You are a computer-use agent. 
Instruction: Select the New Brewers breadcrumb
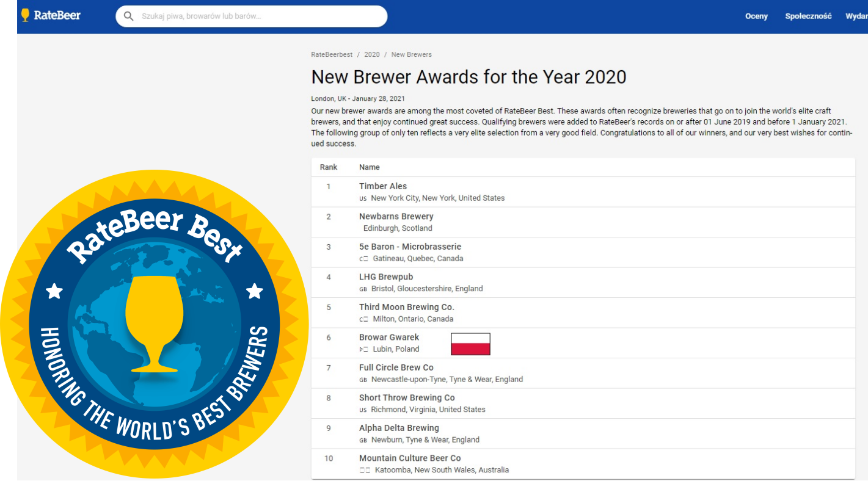click(x=411, y=55)
